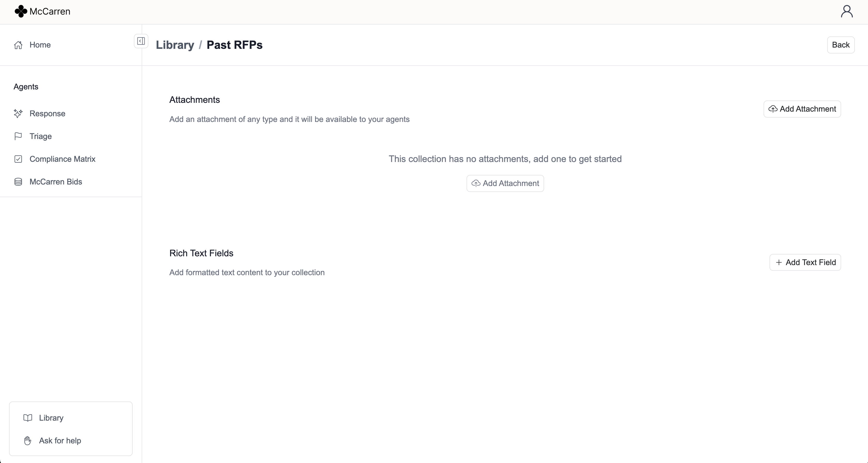Click the centered Add Attachment button
Image resolution: width=868 pixels, height=463 pixels.
click(505, 183)
